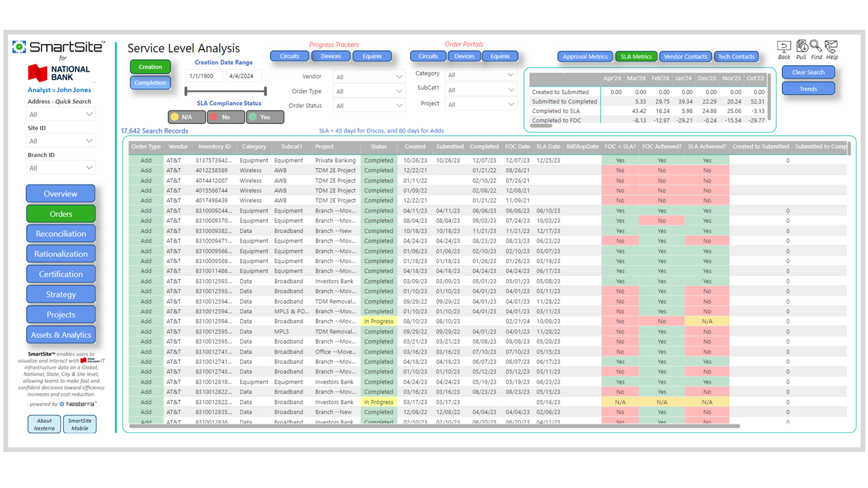Switch to Approval Metrics tab
This screenshot has height=488, width=868.
(585, 57)
